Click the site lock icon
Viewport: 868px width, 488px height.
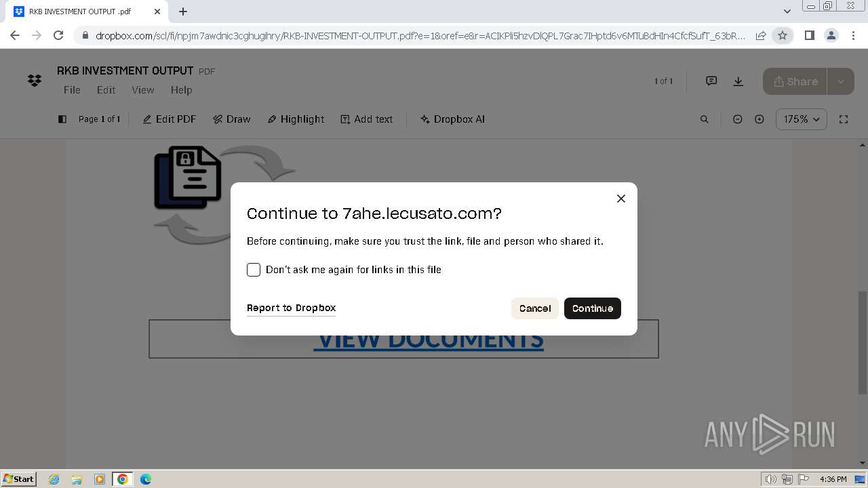pos(85,36)
